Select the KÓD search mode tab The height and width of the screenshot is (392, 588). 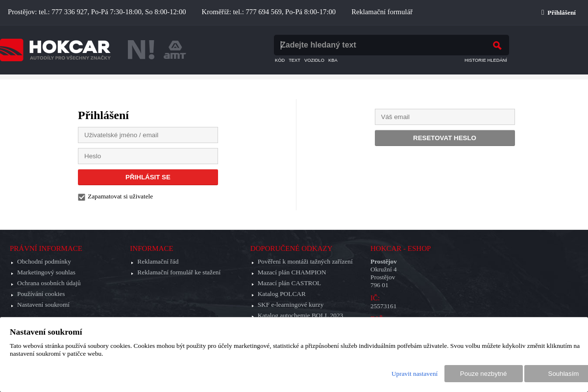[280, 60]
